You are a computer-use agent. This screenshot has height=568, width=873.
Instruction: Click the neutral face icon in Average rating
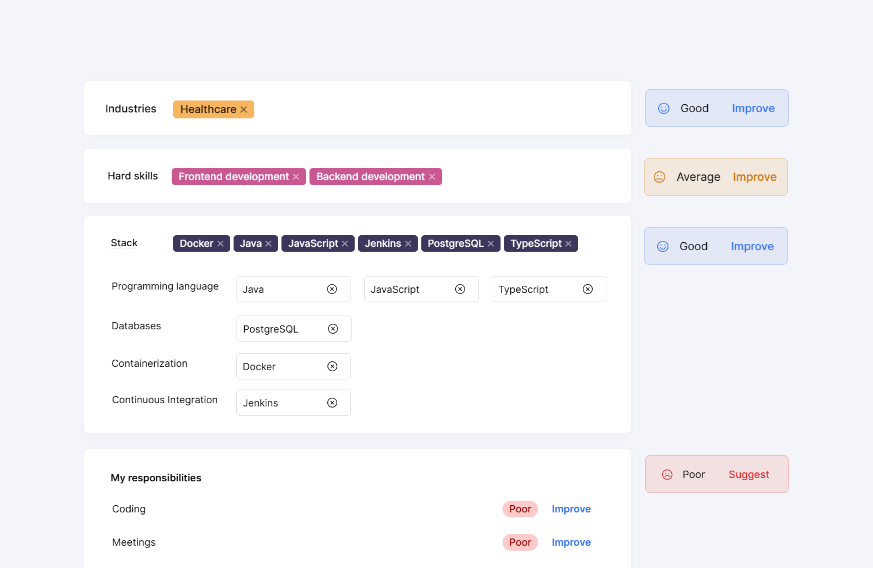point(659,177)
